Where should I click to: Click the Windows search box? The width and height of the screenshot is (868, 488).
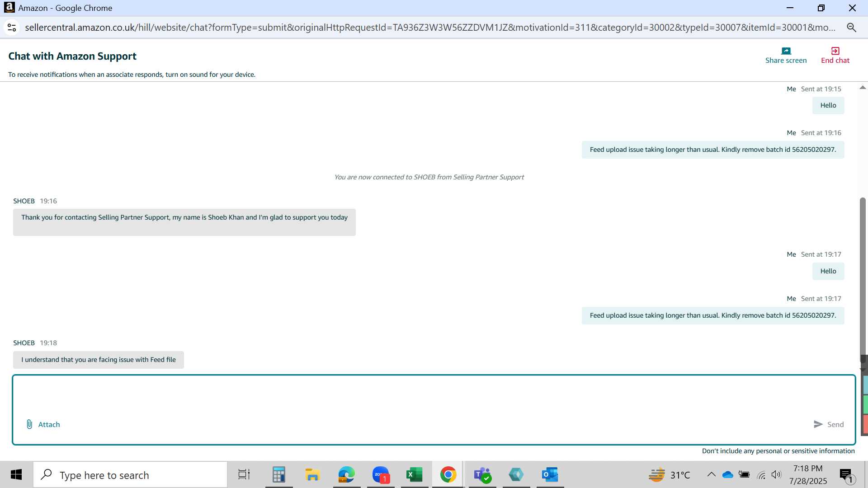click(130, 474)
